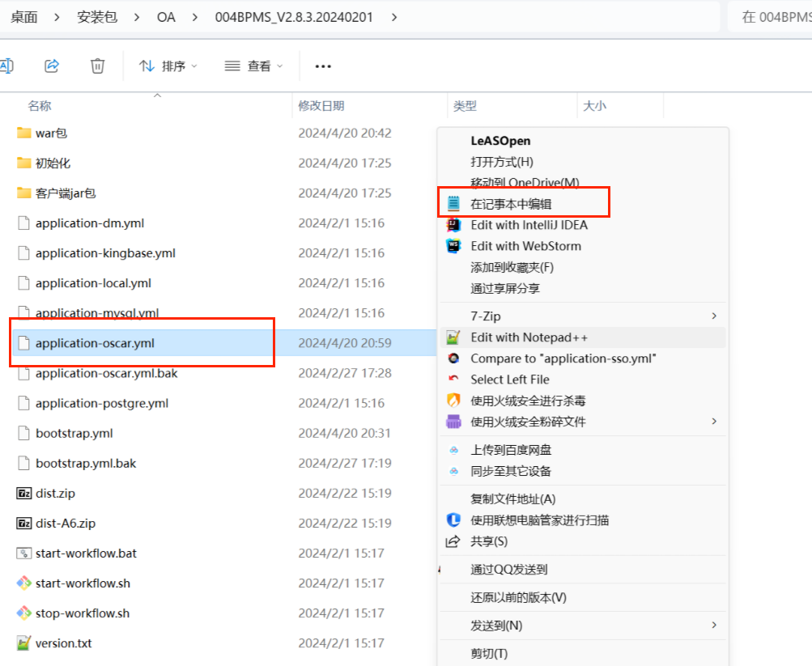Click OA in the breadcrumb path
812x666 pixels.
(x=166, y=17)
